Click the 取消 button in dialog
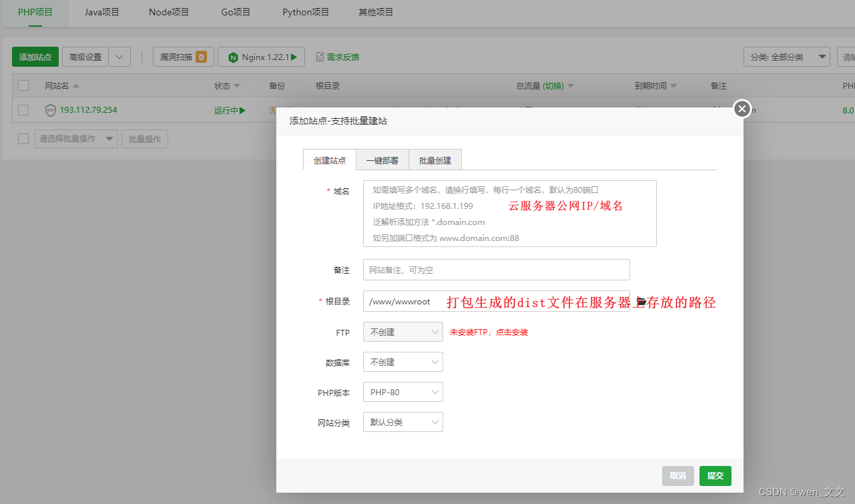 [x=678, y=475]
